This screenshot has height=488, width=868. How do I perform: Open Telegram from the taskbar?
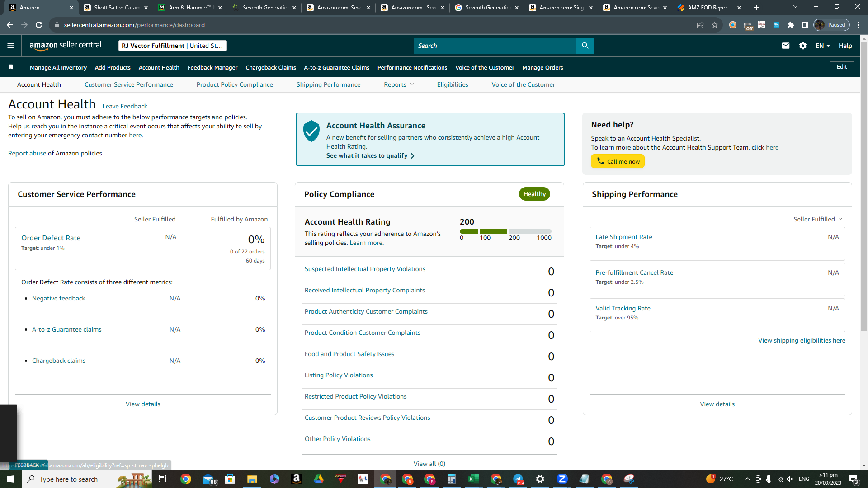pyautogui.click(x=518, y=479)
